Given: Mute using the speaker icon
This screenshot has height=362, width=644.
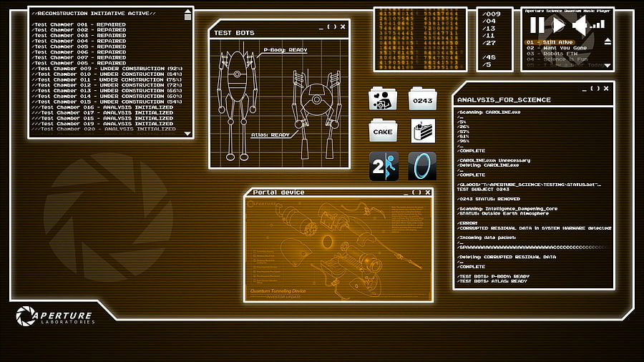Looking at the screenshot, I should pos(579,26).
